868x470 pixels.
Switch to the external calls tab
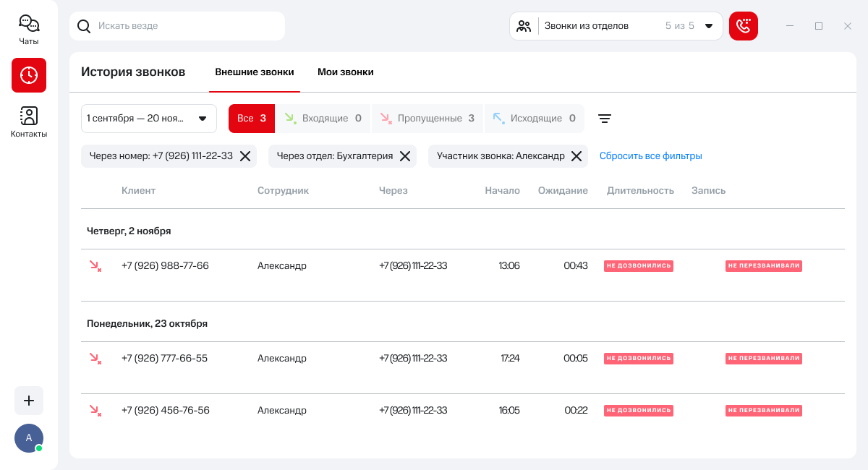255,72
